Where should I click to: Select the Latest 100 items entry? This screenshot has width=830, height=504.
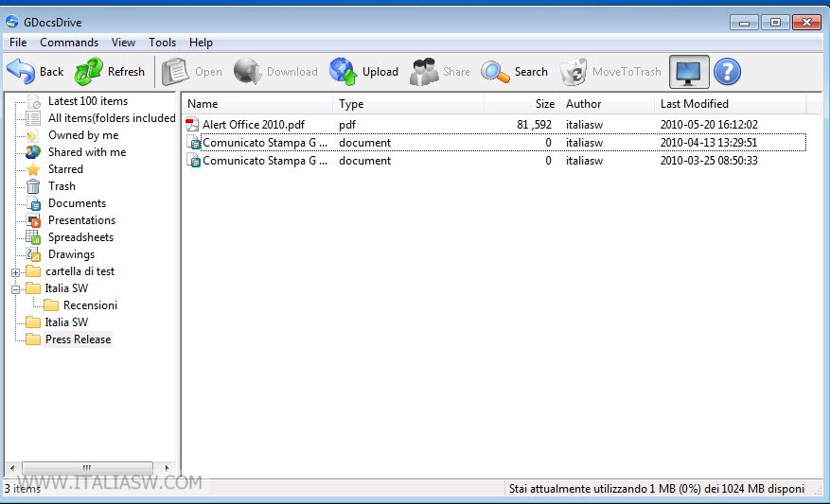(x=88, y=101)
